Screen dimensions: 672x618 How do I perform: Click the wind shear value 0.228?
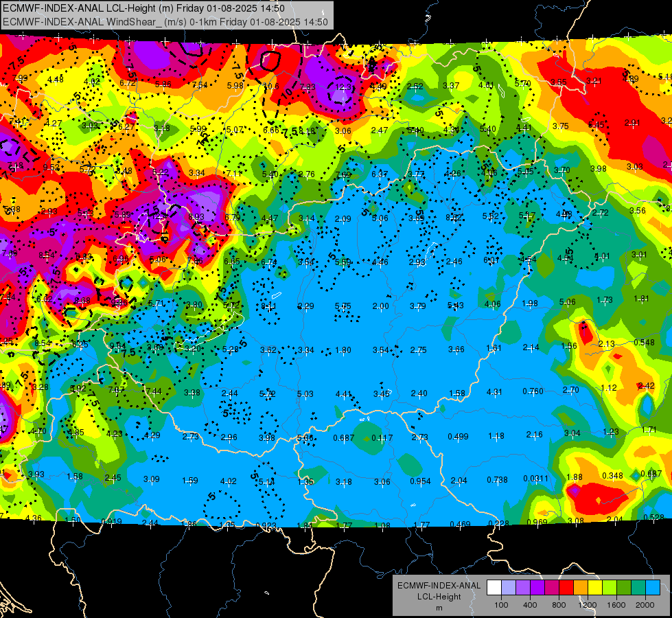[498, 523]
